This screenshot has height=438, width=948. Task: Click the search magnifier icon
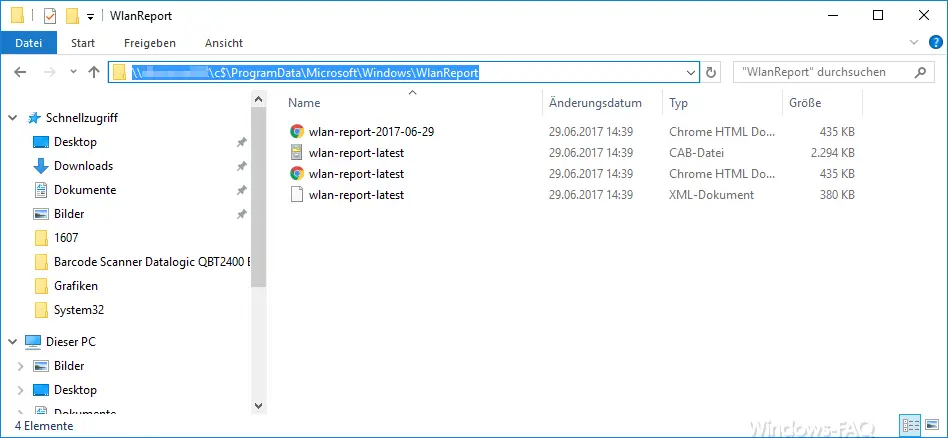click(x=920, y=72)
